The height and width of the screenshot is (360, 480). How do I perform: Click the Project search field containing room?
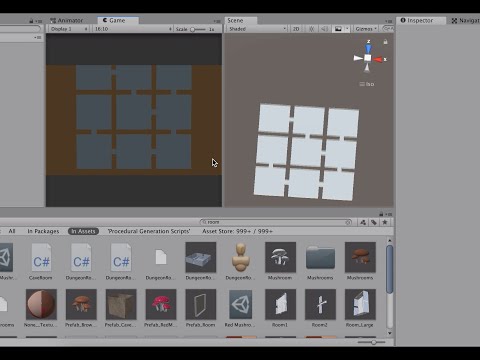276,222
